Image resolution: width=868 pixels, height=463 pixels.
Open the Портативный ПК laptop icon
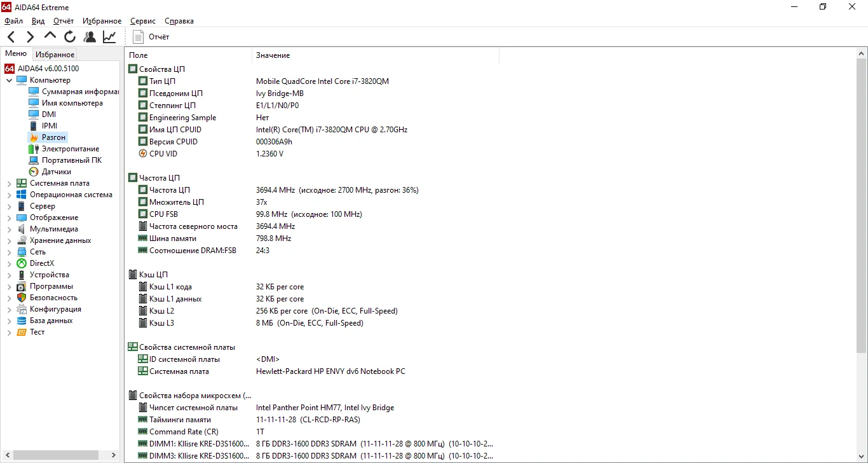point(34,160)
